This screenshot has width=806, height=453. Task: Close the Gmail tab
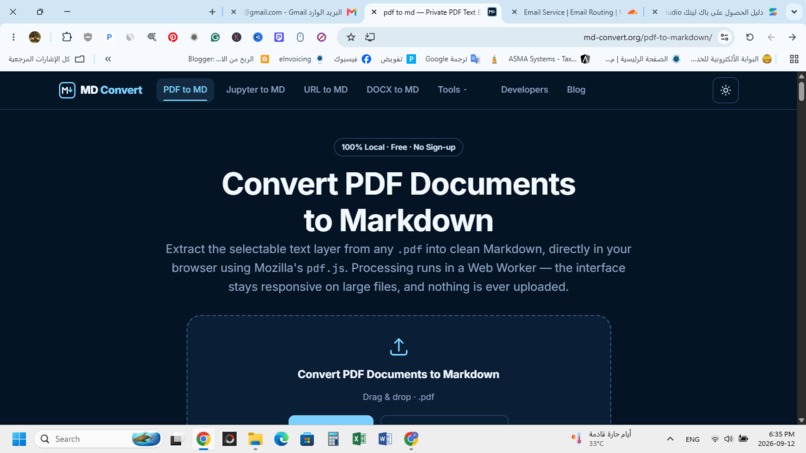point(233,12)
